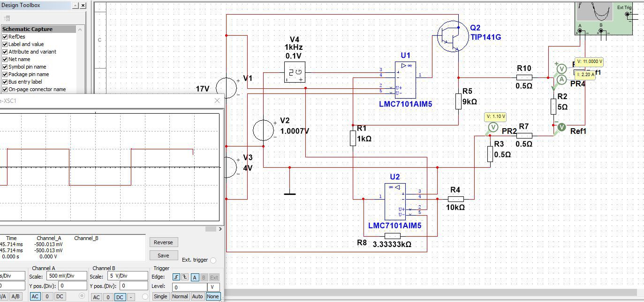
Task: Click the V4 function source symbol
Action: [x=295, y=72]
